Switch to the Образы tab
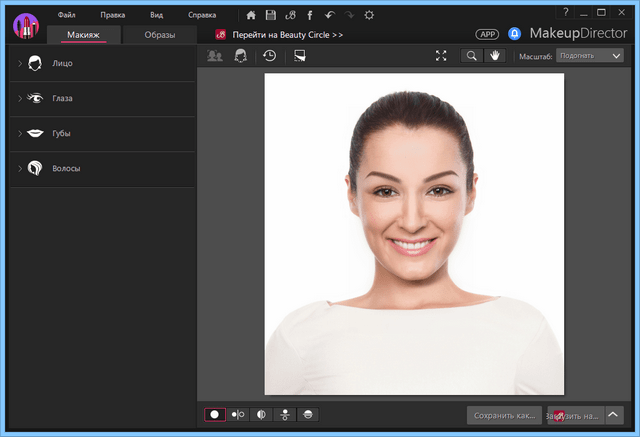Screen dimensions: 640x437 [158, 35]
